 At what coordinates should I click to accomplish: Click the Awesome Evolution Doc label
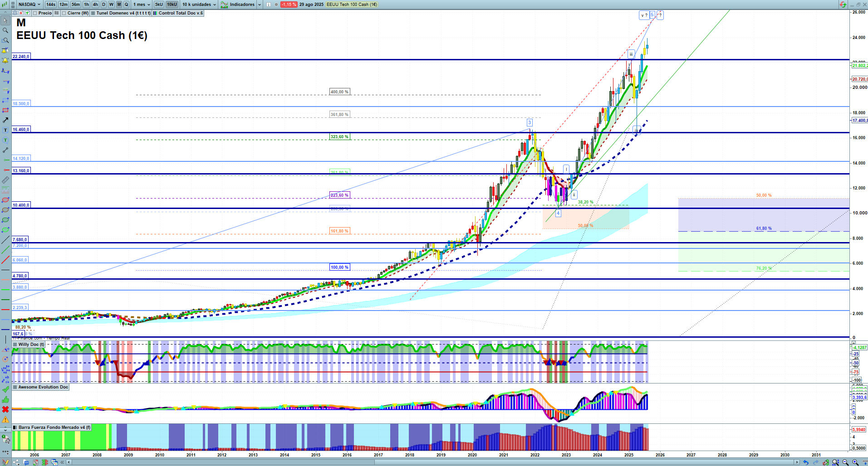pyautogui.click(x=43, y=387)
